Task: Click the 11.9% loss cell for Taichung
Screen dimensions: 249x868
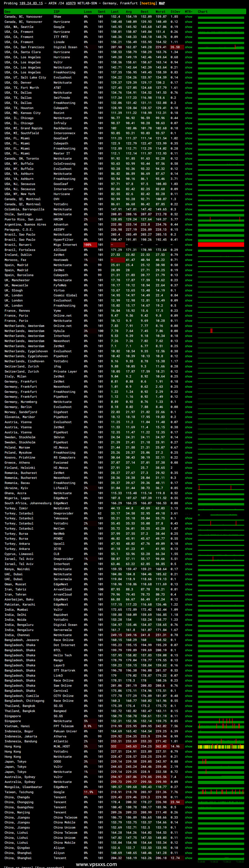Action: (90, 792)
